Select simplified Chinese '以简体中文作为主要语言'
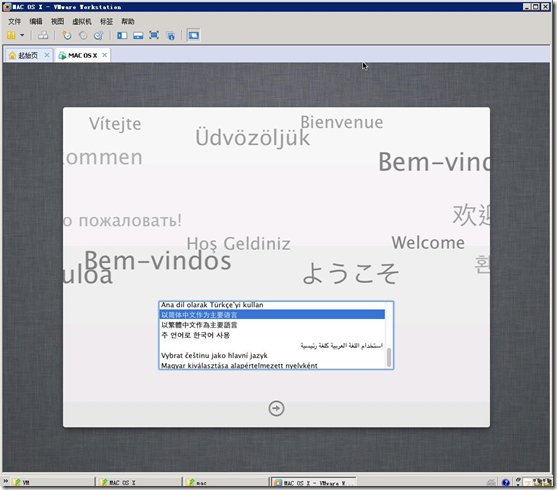The width and height of the screenshot is (557, 490). point(272,315)
